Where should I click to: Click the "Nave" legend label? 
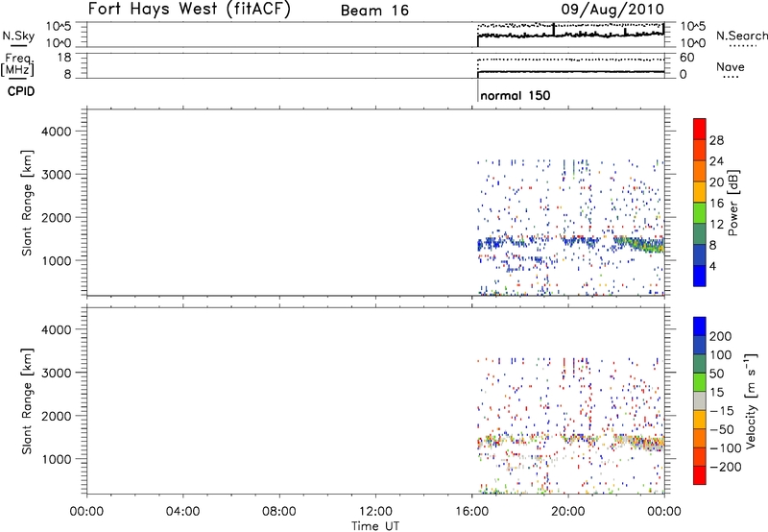pyautogui.click(x=730, y=66)
